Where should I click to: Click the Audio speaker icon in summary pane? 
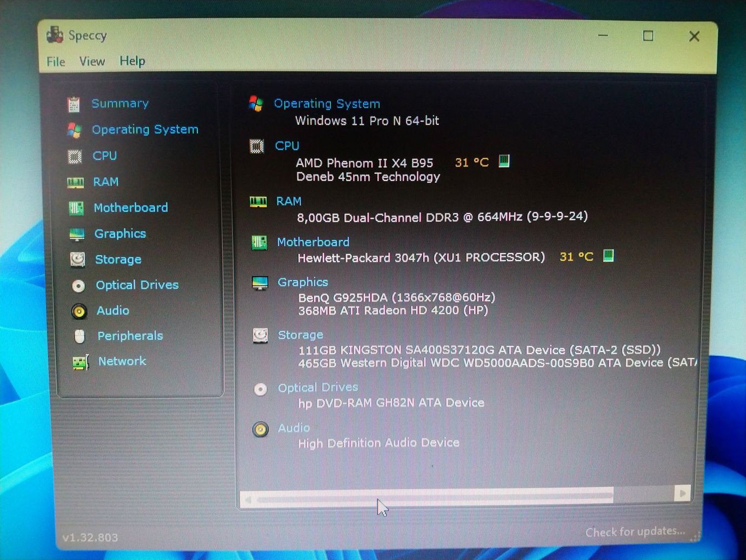(261, 430)
